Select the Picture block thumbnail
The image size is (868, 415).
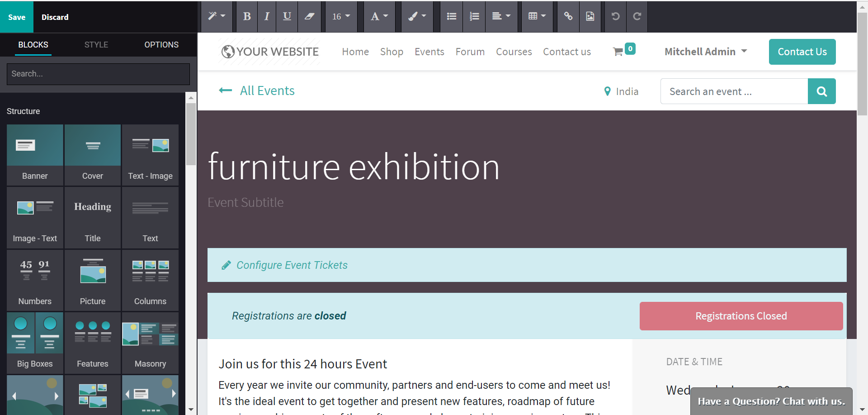[93, 280]
